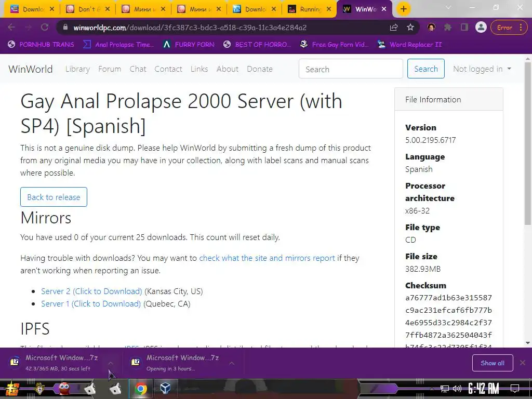The height and width of the screenshot is (399, 532).
Task: Open the Forum nav item
Action: click(110, 69)
